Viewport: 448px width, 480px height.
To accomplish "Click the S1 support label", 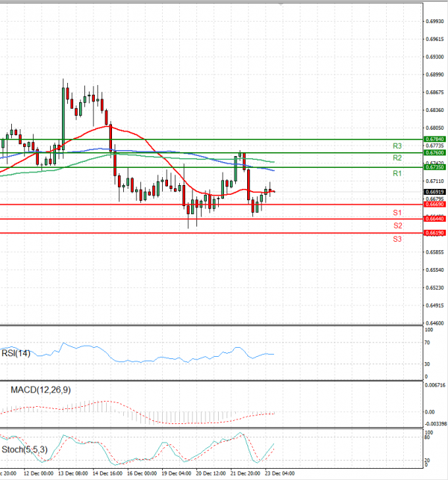I will point(397,213).
